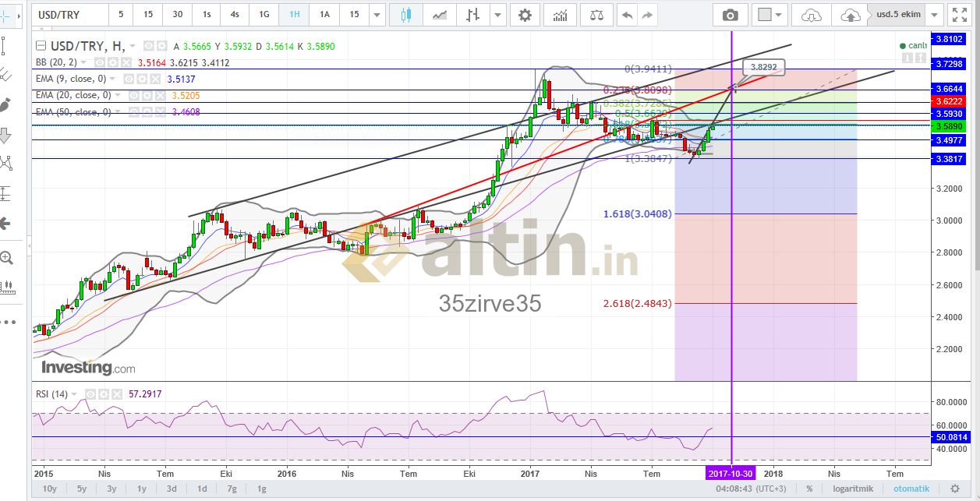This screenshot has width=980, height=501.
Task: Switch chart to candlestick style
Action: click(405, 15)
